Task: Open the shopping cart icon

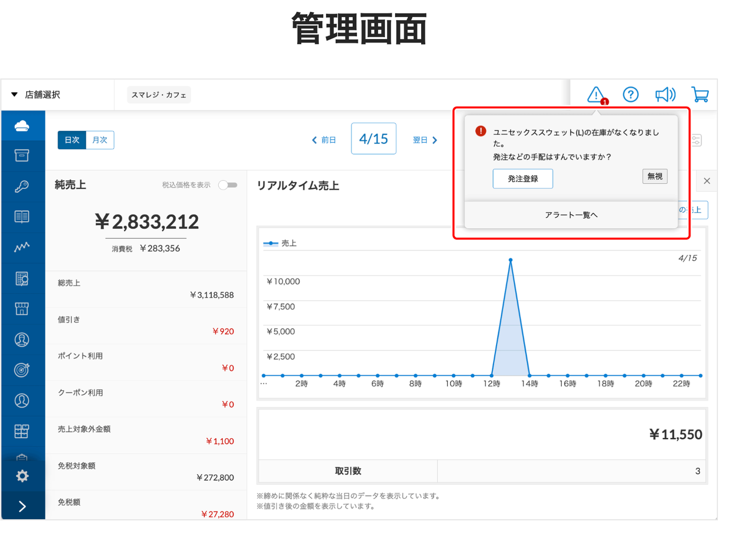Action: coord(699,95)
